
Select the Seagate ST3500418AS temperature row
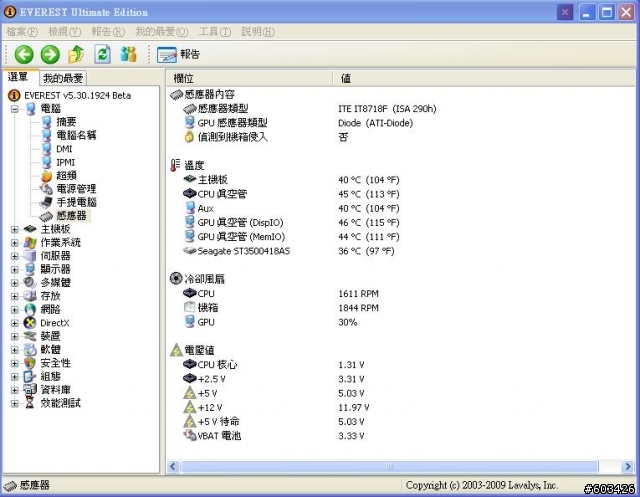[289, 251]
